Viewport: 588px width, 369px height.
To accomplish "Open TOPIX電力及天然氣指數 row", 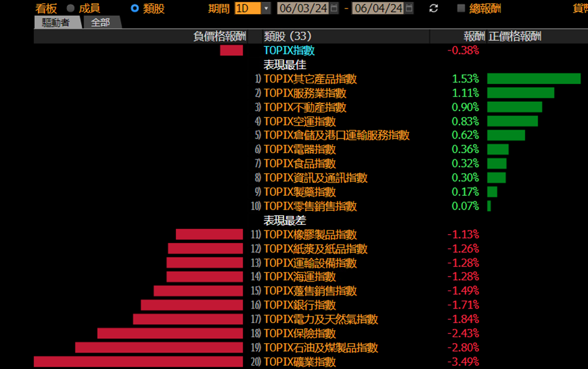I will tap(320, 319).
